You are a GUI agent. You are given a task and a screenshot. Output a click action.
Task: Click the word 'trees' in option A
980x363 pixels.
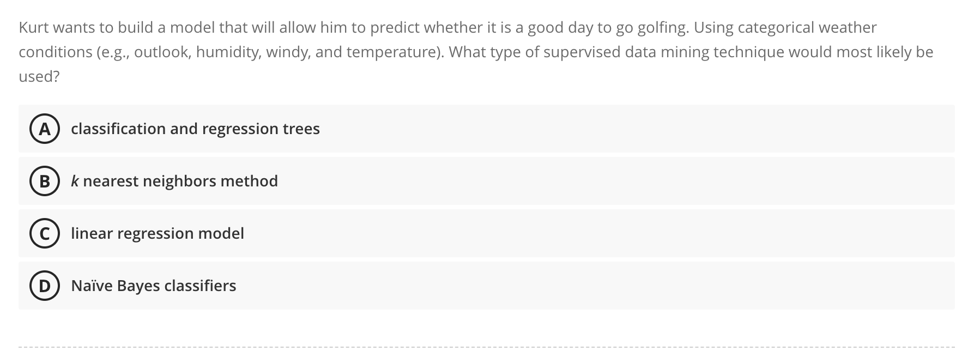click(301, 129)
